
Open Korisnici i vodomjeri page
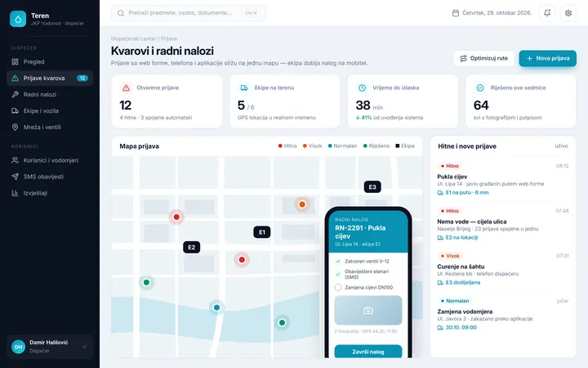pyautogui.click(x=50, y=160)
